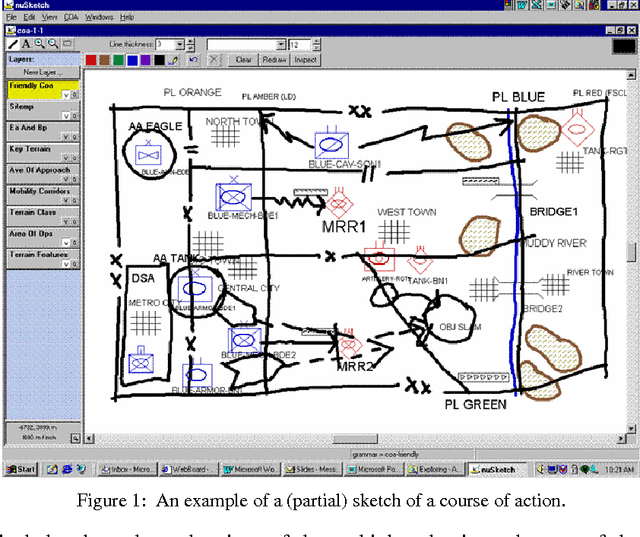Click the delete X icon
Image resolution: width=640 pixels, height=537 pixels.
point(216,60)
